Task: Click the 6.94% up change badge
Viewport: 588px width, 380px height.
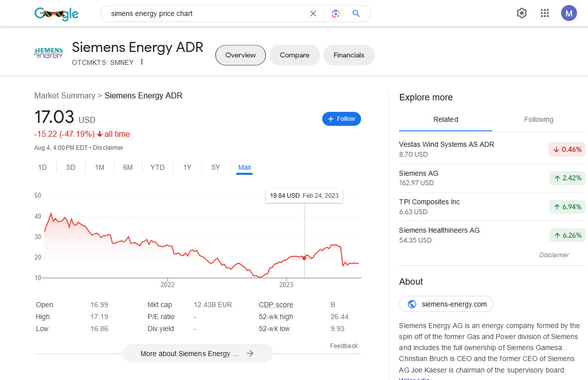Action: [x=567, y=207]
